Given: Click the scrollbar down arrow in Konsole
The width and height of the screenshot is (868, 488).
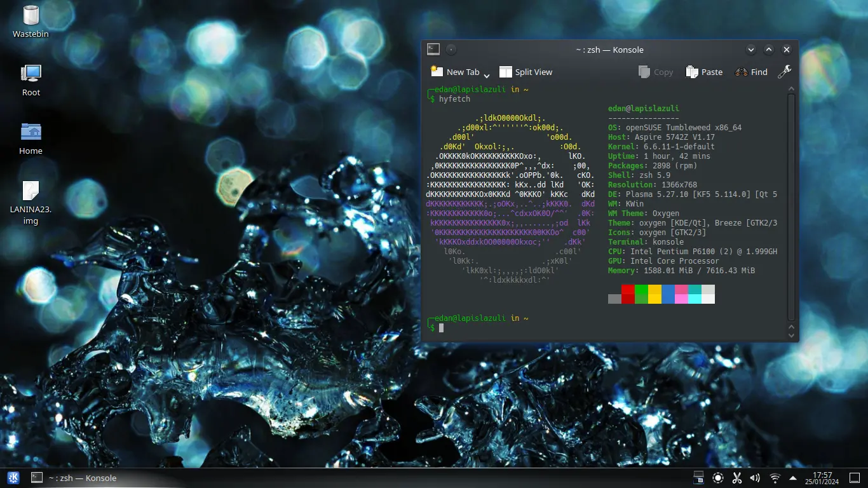Looking at the screenshot, I should coord(791,334).
